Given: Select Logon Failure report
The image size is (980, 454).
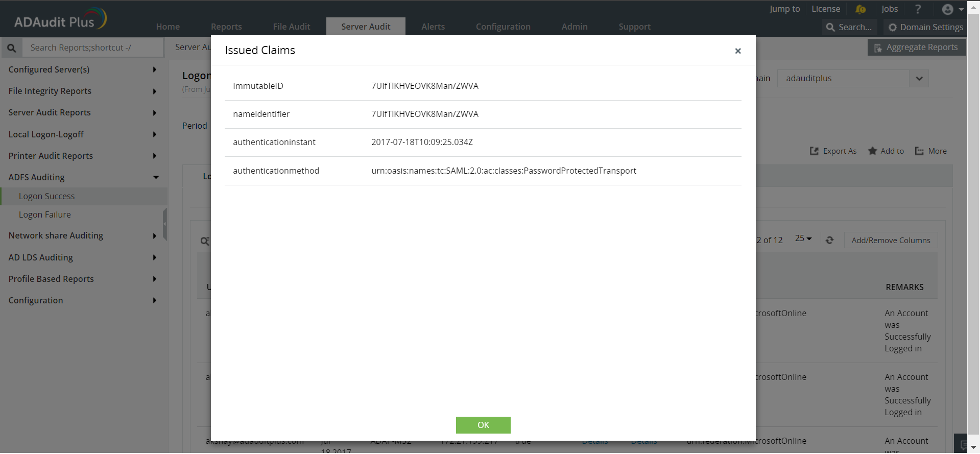Looking at the screenshot, I should click(x=45, y=214).
